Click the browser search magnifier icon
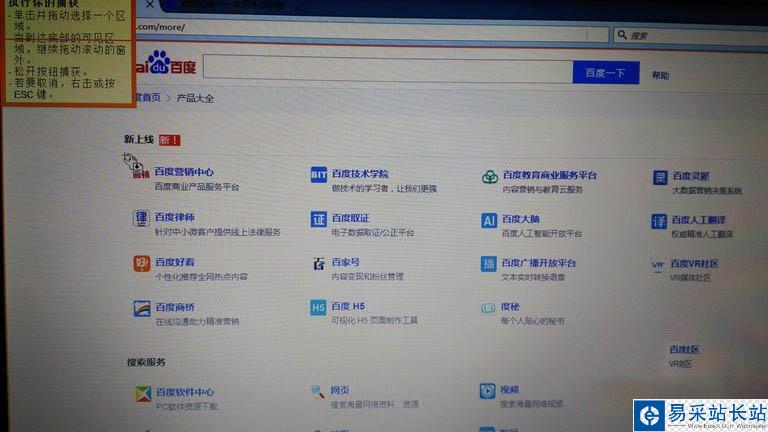Viewport: 768px width, 432px height. 622,34
